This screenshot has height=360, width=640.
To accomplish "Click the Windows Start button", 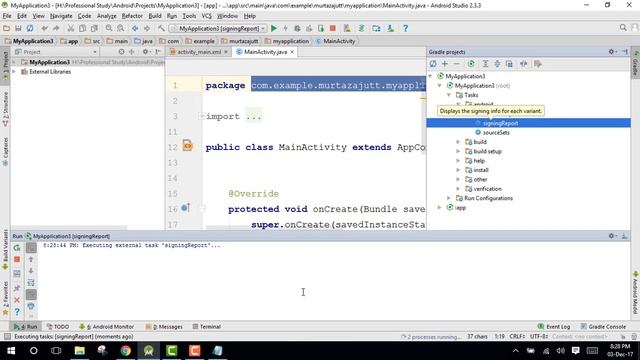I will click(x=11, y=351).
